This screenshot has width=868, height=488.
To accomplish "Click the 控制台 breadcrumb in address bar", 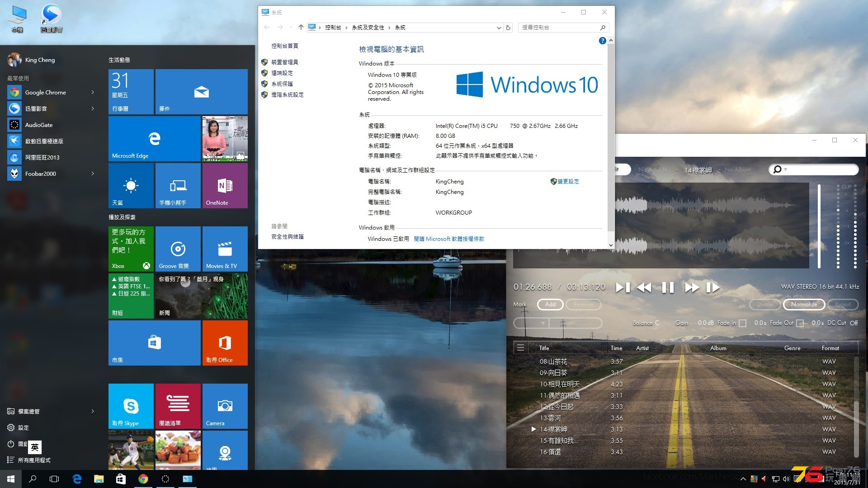I will click(333, 28).
